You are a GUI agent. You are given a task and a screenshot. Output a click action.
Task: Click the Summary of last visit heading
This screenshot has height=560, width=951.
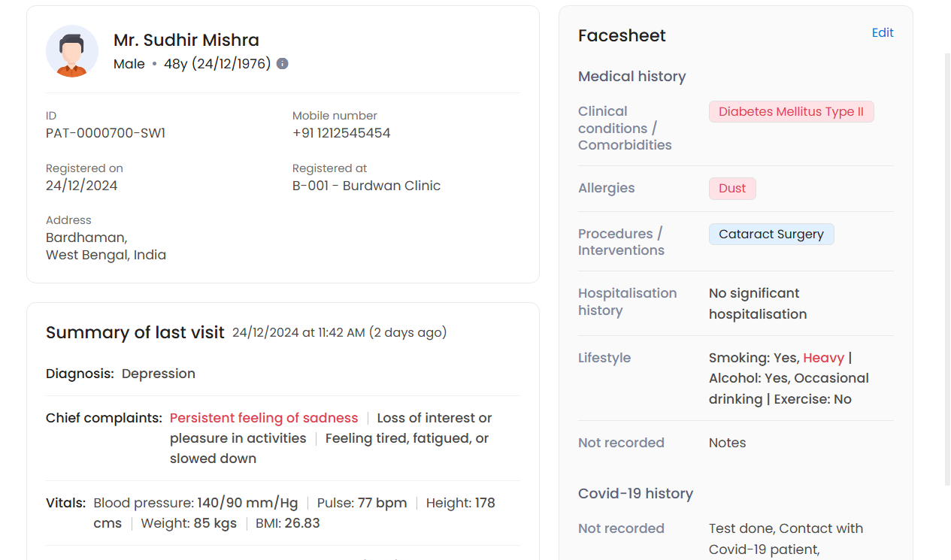(135, 332)
